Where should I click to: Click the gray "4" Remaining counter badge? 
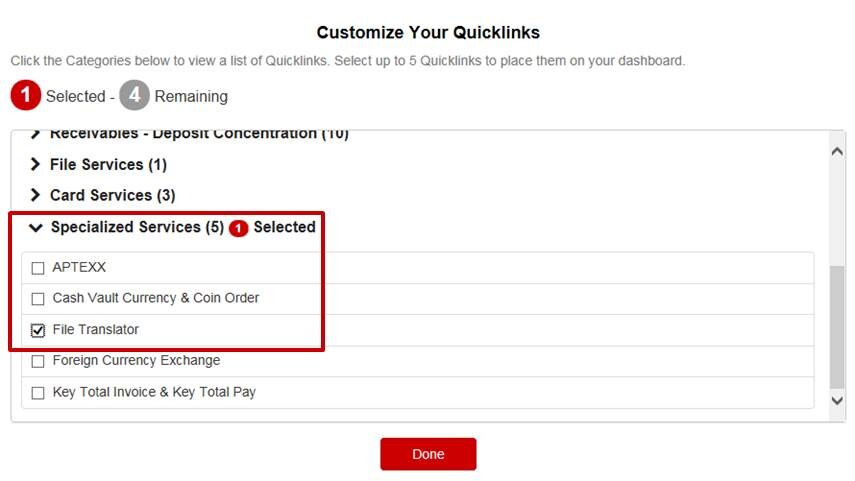click(x=134, y=96)
